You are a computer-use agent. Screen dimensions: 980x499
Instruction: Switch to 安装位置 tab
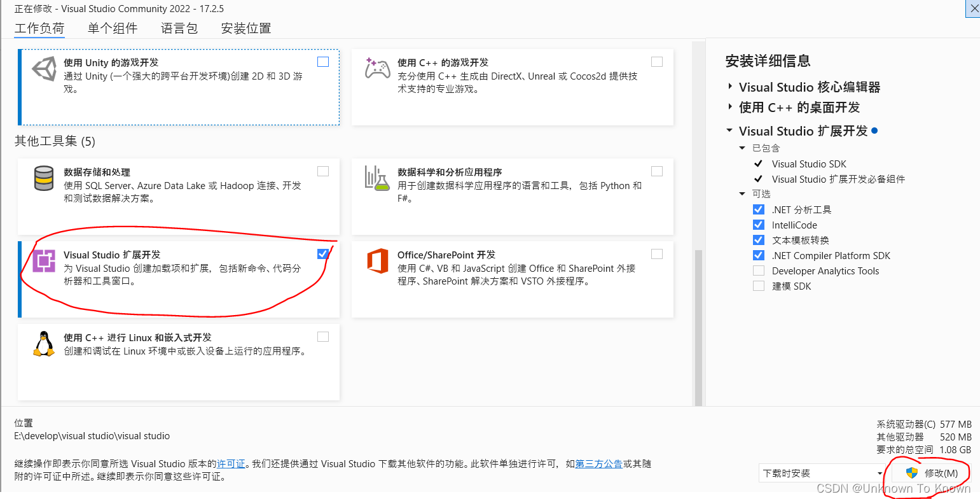(x=246, y=29)
